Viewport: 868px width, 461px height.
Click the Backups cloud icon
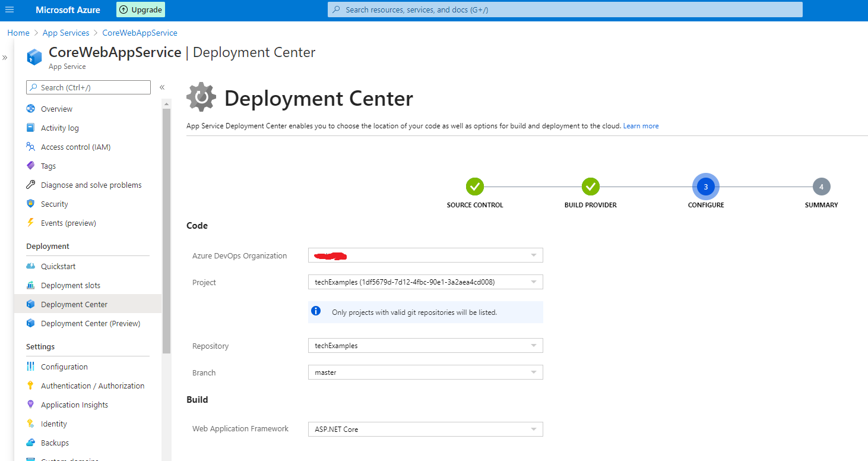pos(31,443)
